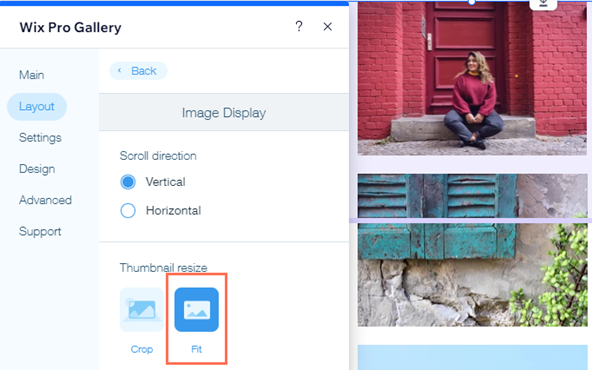Choose the Fit thumbnail resize icon

click(196, 310)
